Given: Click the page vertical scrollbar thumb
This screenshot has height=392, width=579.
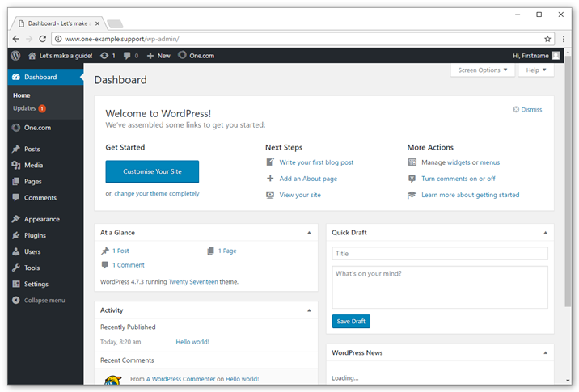Looking at the screenshot, I should 568,181.
